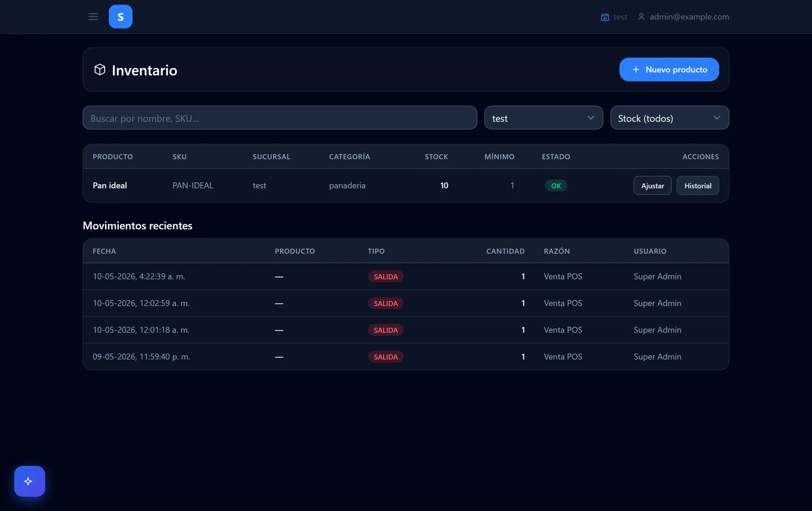812x511 pixels.
Task: Click the PRODUCTO header in inventory table
Action: click(x=113, y=157)
